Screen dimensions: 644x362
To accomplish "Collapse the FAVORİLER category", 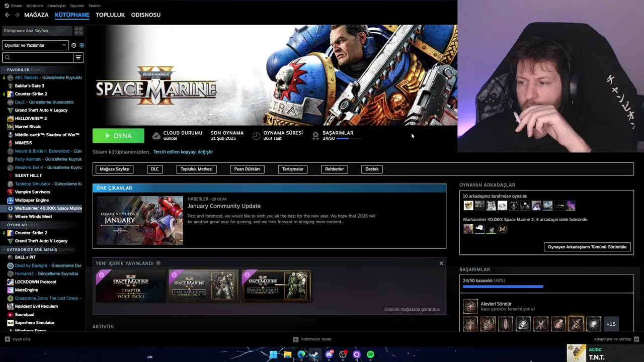I will pyautogui.click(x=18, y=70).
